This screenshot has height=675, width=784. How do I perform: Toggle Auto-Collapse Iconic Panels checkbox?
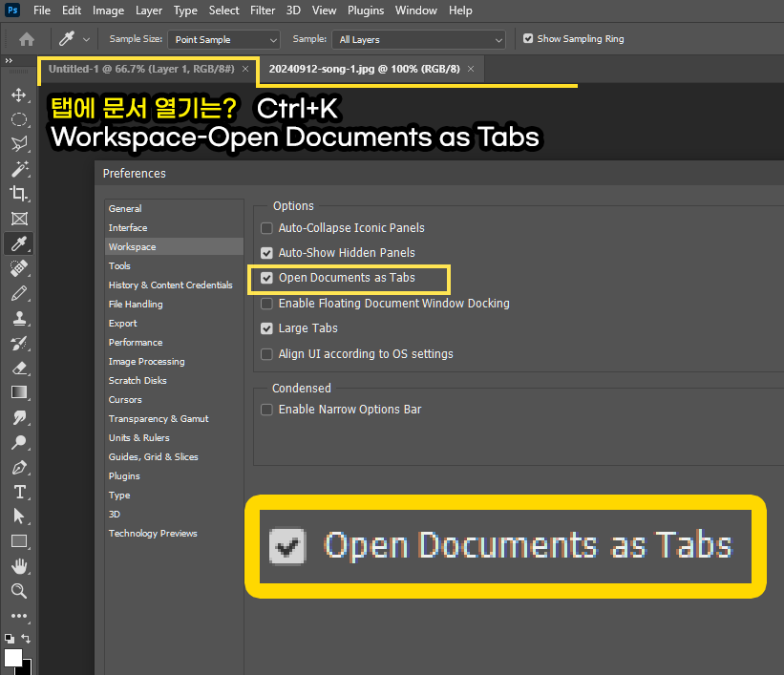tap(266, 228)
